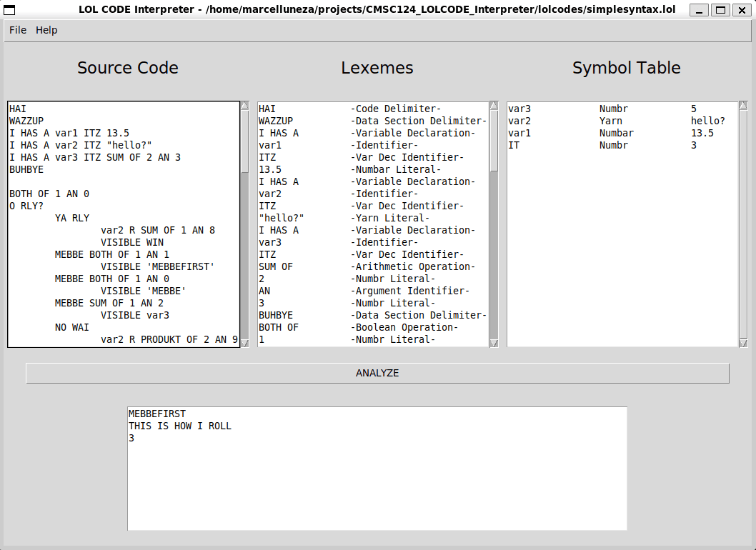The height and width of the screenshot is (550, 756).
Task: Select 'var3 -Identifier-' lexeme row
Action: tap(373, 242)
